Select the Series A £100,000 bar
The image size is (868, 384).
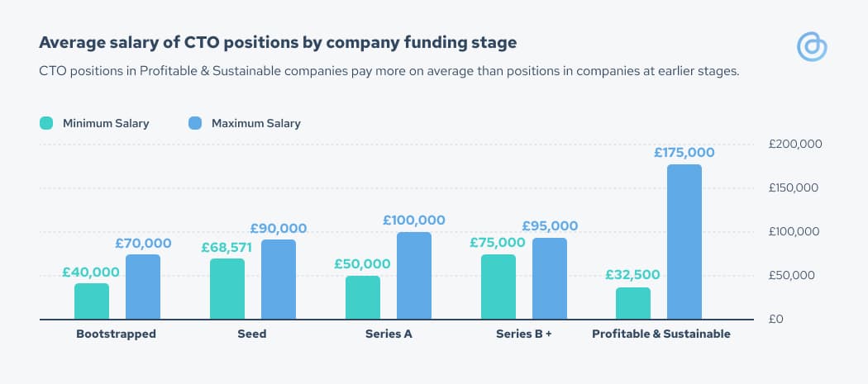[414, 276]
